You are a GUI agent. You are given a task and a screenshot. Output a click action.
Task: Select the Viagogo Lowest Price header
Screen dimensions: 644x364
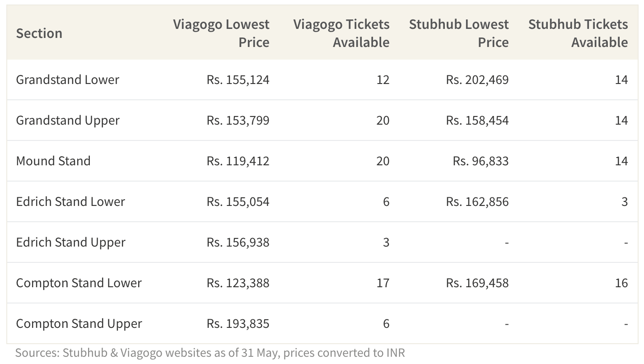click(x=221, y=33)
